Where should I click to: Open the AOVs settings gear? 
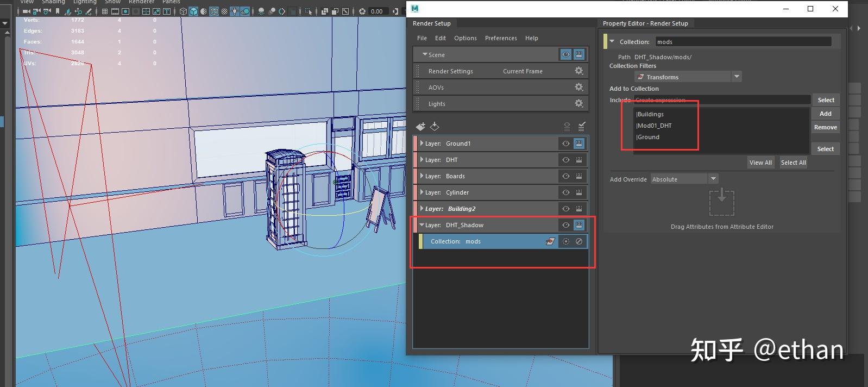(578, 88)
